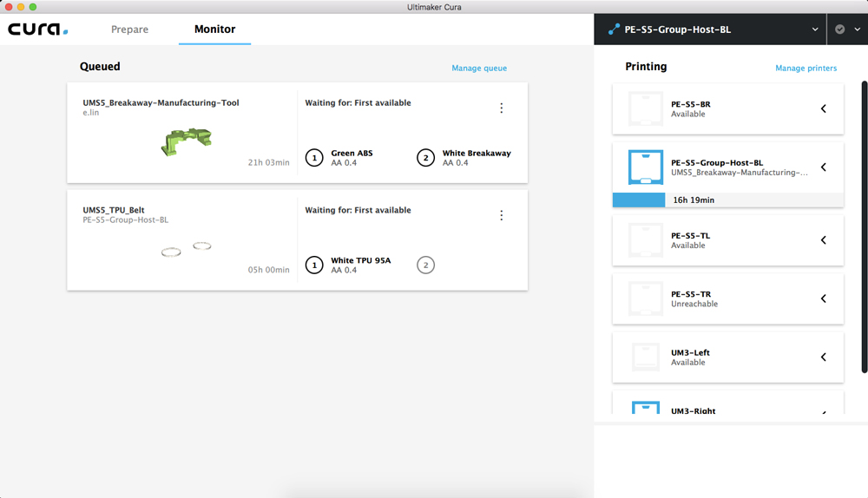The image size is (868, 498).
Task: Click the empty extruder 2 circle on TPU Belt
Action: tap(425, 265)
